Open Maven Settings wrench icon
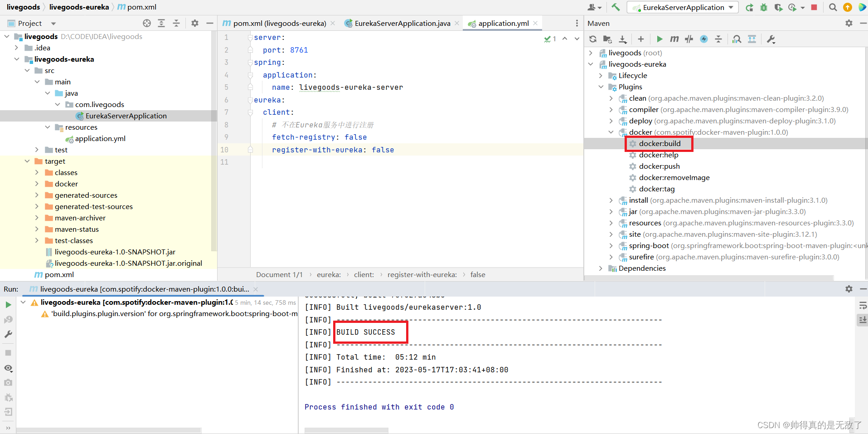868x434 pixels. point(771,39)
